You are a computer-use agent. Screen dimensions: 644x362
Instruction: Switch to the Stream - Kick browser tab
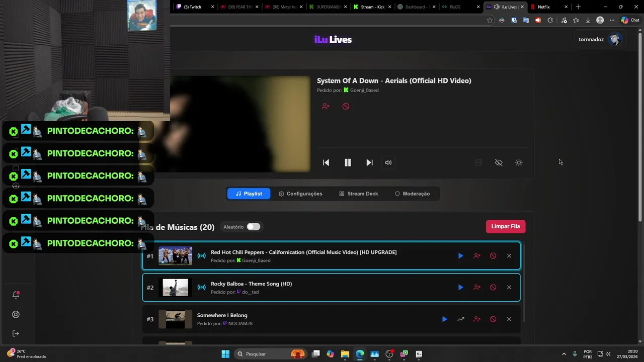tap(373, 7)
